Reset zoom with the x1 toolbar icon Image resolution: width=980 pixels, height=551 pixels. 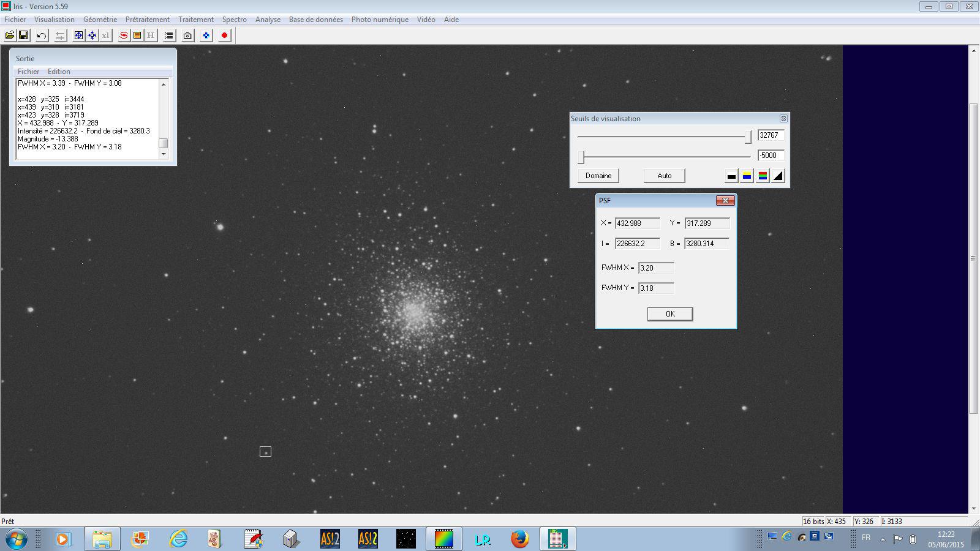click(x=105, y=36)
